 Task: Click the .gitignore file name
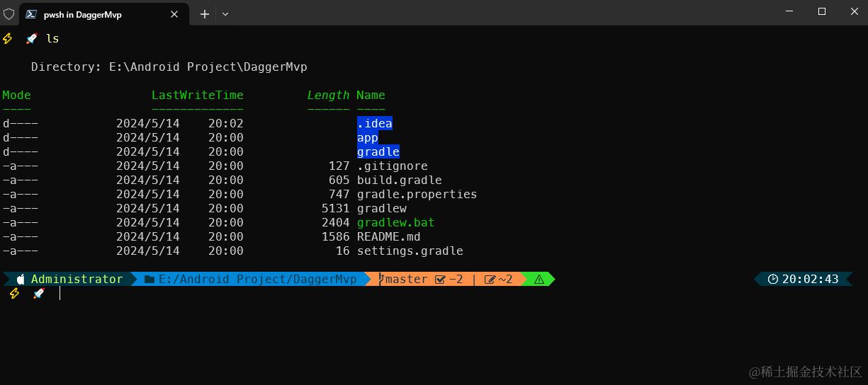coord(393,166)
